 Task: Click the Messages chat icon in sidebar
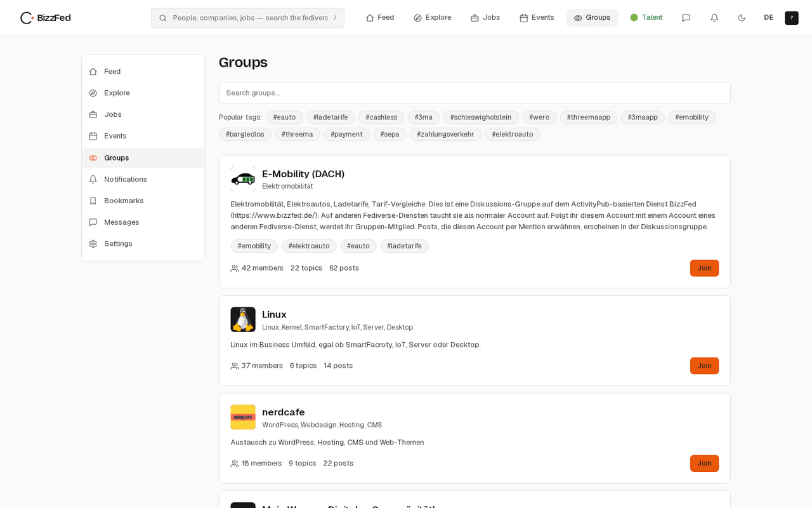click(x=93, y=223)
